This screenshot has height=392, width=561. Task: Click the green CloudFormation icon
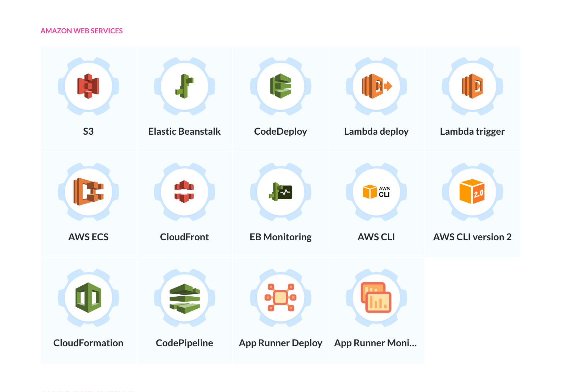pos(88,297)
